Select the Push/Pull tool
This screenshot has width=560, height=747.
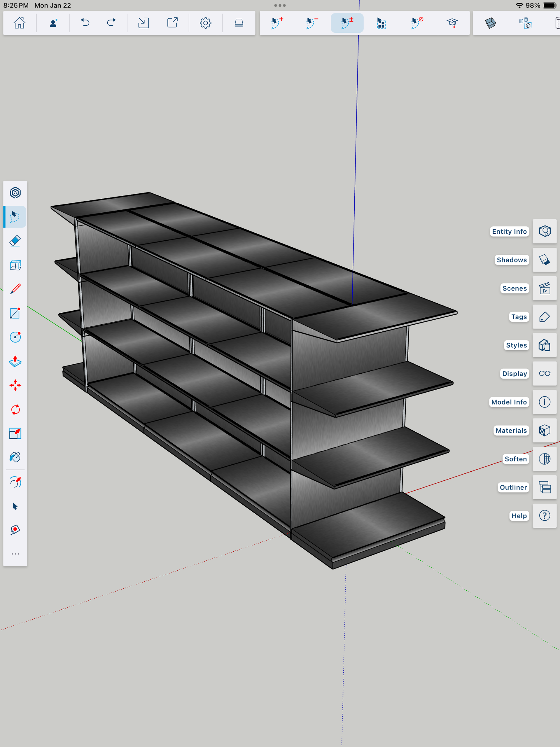(15, 361)
